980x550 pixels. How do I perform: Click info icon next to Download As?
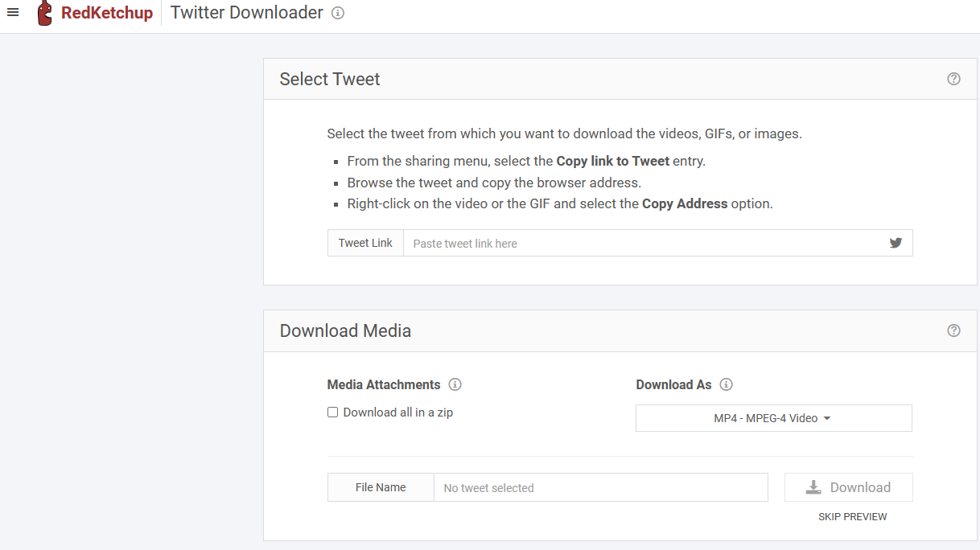[x=726, y=384]
